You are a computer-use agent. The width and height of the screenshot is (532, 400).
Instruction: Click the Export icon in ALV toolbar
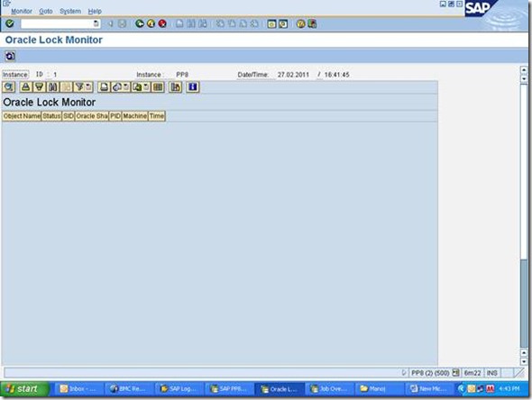pyautogui.click(x=137, y=87)
